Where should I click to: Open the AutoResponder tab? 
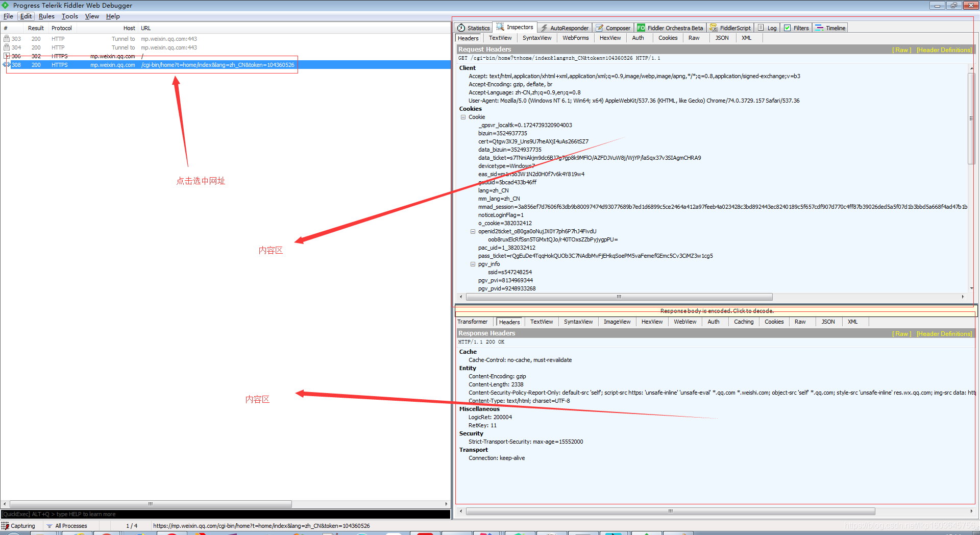[565, 28]
